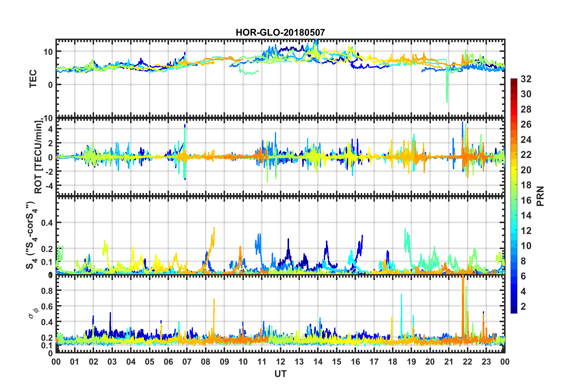Select the 6 tick on PRN colorbar
This screenshot has height=392, width=561.
tap(524, 276)
